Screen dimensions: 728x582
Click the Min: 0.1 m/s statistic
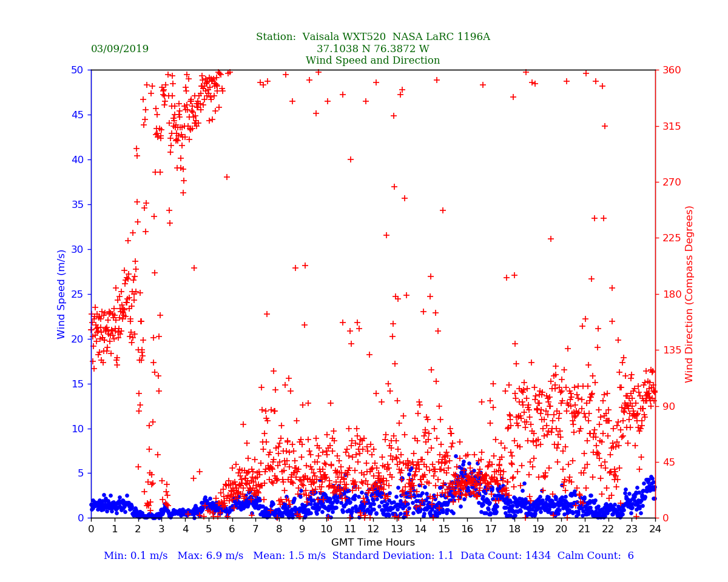point(131,556)
